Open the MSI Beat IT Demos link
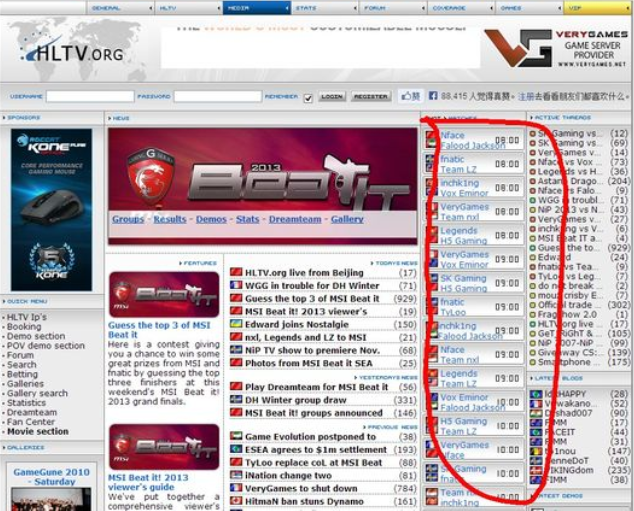 tap(211, 219)
